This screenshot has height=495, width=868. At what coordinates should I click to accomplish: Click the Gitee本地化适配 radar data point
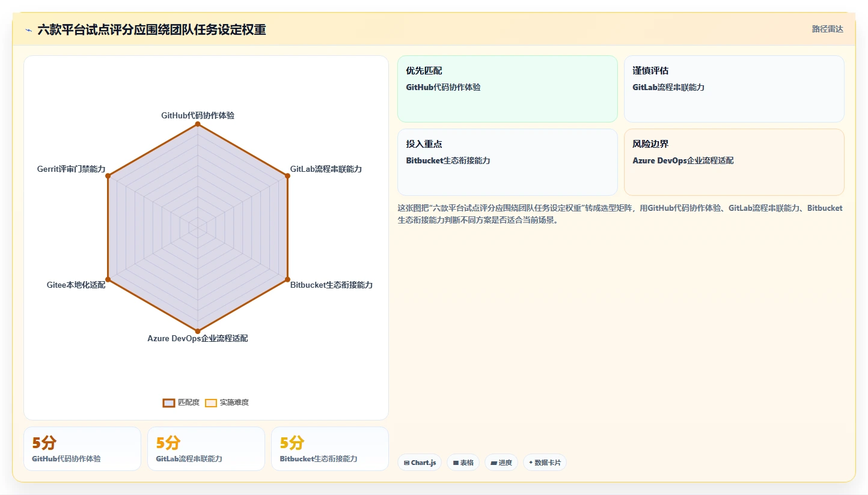coord(108,279)
